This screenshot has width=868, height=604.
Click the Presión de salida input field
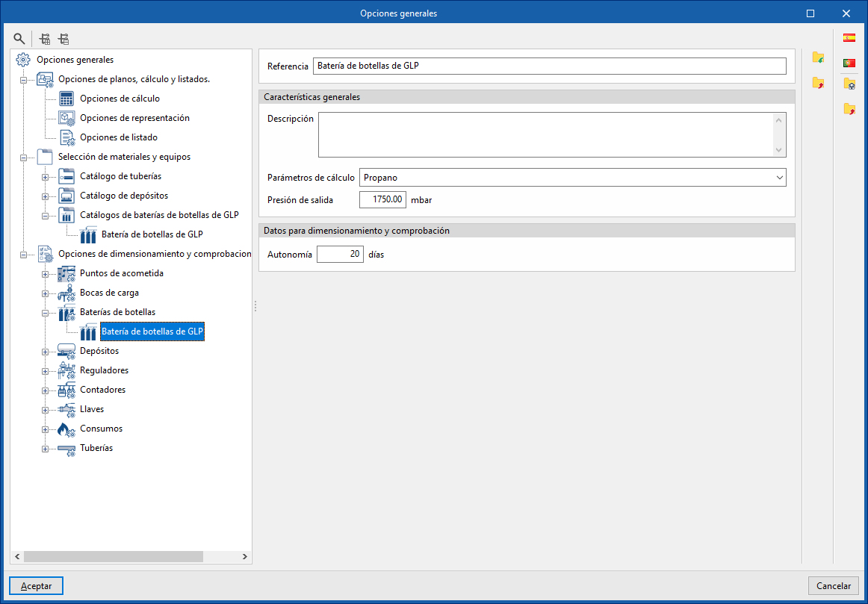[x=382, y=199]
